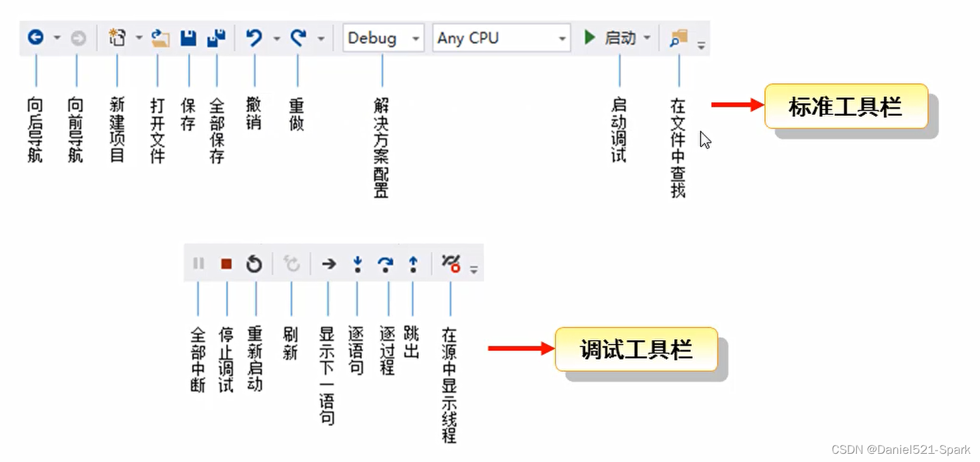This screenshot has height=462, width=980.
Task: Click the New Project icon
Action: [117, 38]
